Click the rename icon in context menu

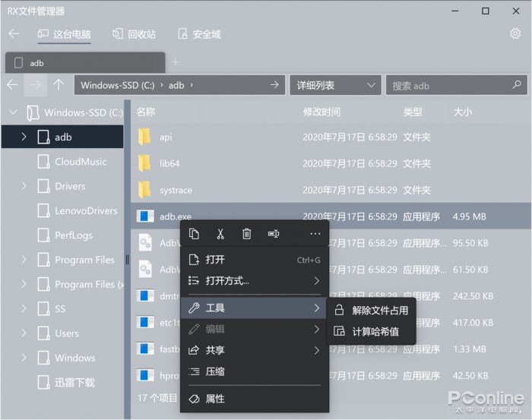tap(274, 234)
